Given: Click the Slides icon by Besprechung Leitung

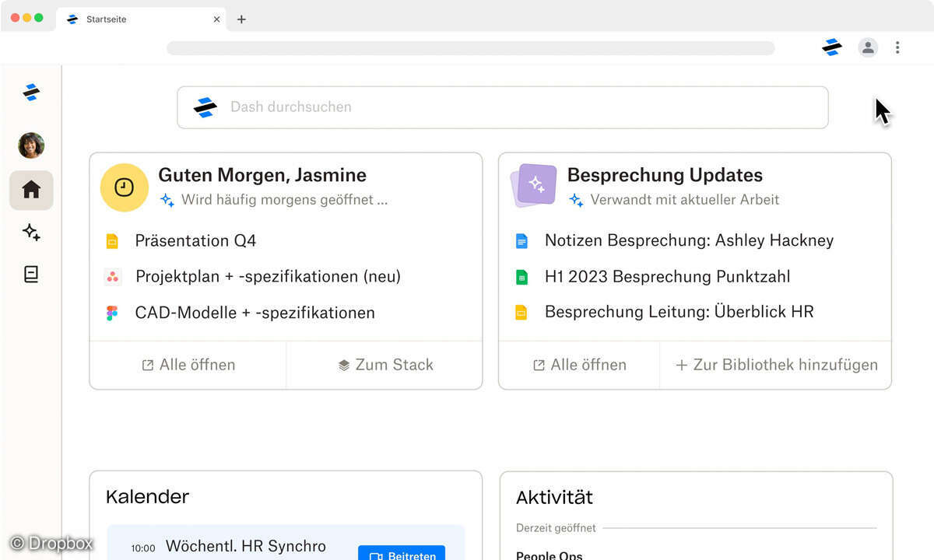Looking at the screenshot, I should coord(521,313).
